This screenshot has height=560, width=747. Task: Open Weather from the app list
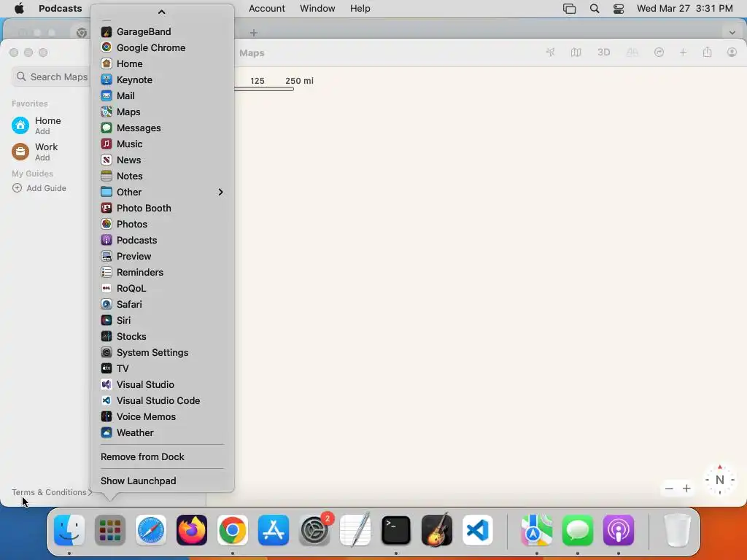tap(162, 432)
